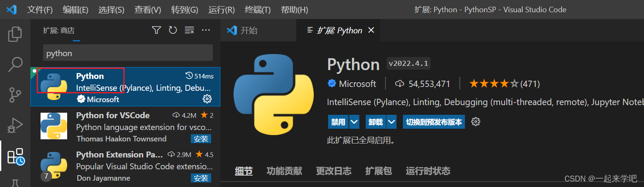The width and height of the screenshot is (644, 187).
Task: Install Python for VSCode extension
Action: 201,139
